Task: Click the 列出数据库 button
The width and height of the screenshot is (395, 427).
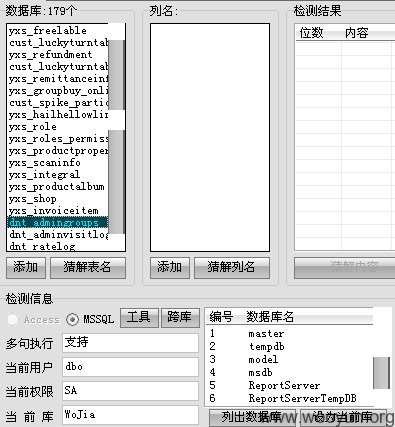Action: (x=252, y=418)
